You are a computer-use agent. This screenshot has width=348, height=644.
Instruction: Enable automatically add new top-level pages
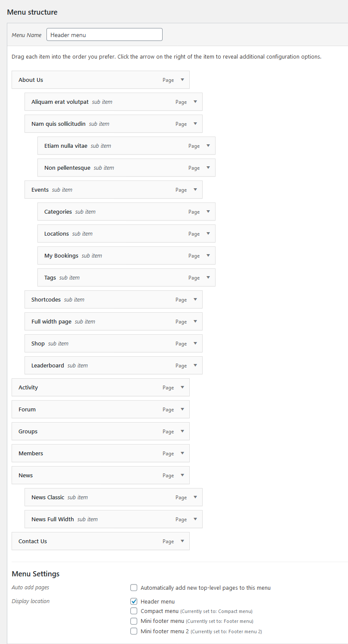tap(134, 588)
